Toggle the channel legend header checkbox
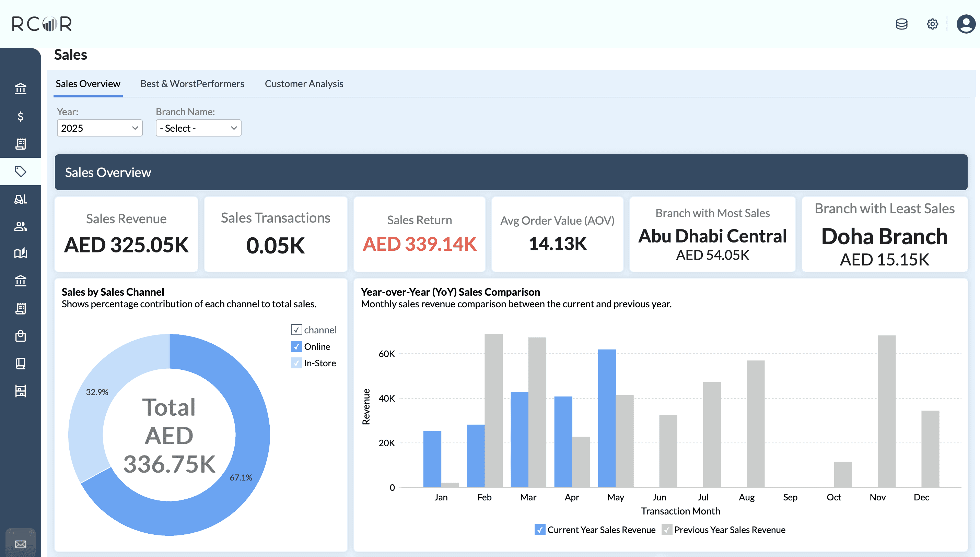The image size is (980, 557). pyautogui.click(x=296, y=330)
